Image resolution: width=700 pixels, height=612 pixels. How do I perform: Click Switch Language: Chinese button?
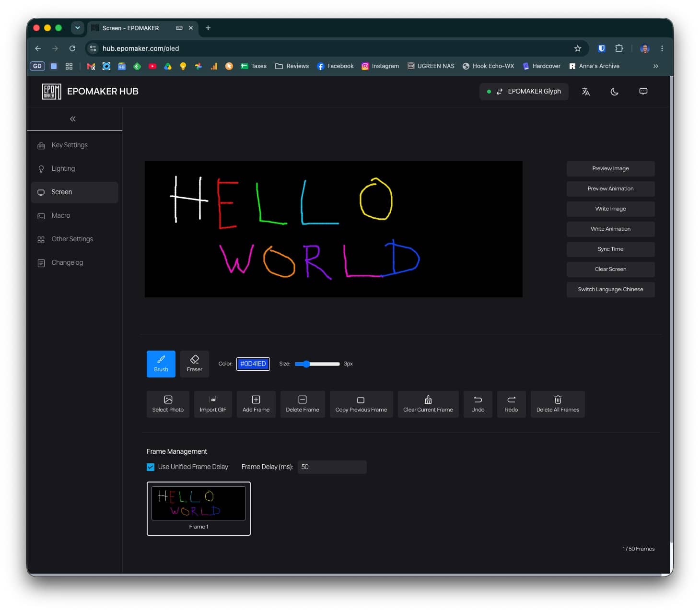[610, 289]
